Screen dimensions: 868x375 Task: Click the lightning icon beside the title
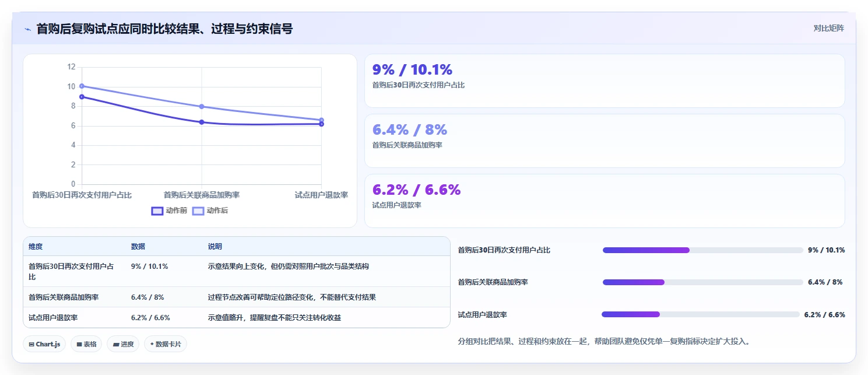(27, 29)
